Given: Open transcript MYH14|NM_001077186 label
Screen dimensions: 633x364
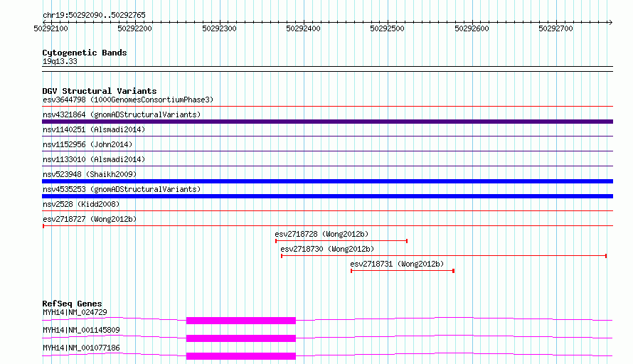Looking at the screenshot, I should point(81,348).
